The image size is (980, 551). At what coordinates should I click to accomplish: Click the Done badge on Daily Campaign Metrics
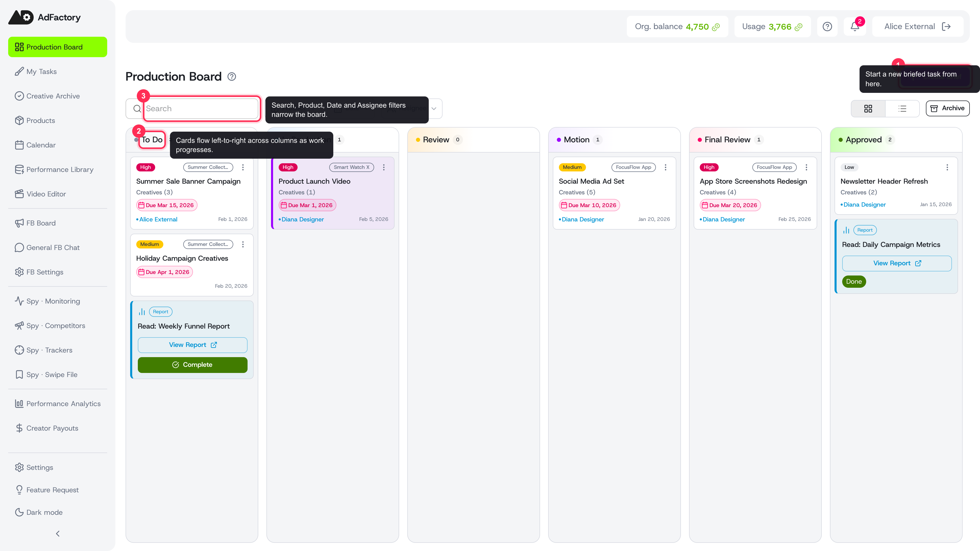point(854,282)
